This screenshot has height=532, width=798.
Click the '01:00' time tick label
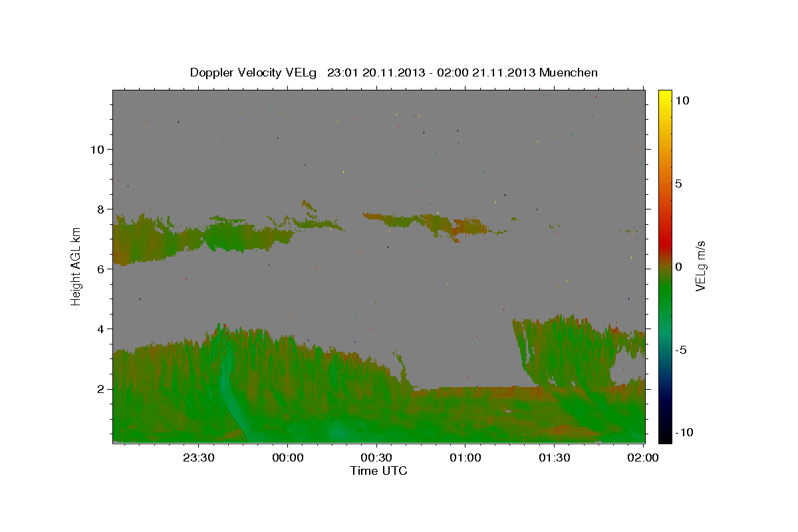click(x=465, y=458)
